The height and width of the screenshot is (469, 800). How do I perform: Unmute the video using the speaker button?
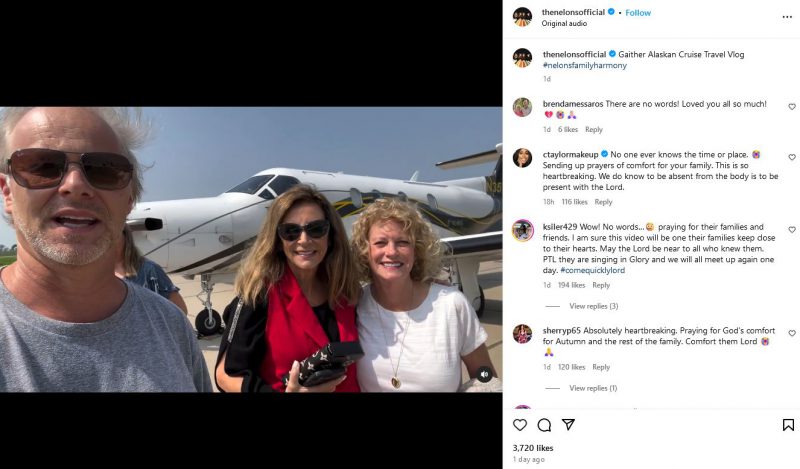484,374
